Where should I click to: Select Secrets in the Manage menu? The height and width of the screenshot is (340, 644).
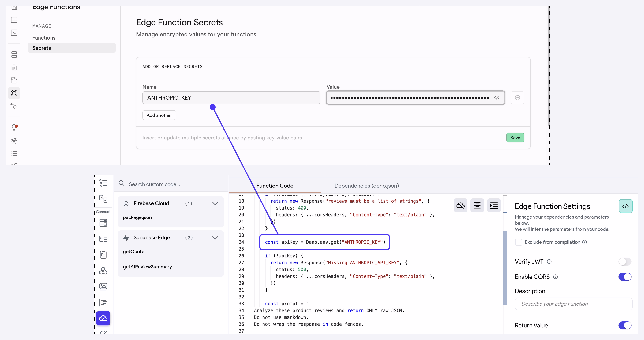(x=72, y=48)
